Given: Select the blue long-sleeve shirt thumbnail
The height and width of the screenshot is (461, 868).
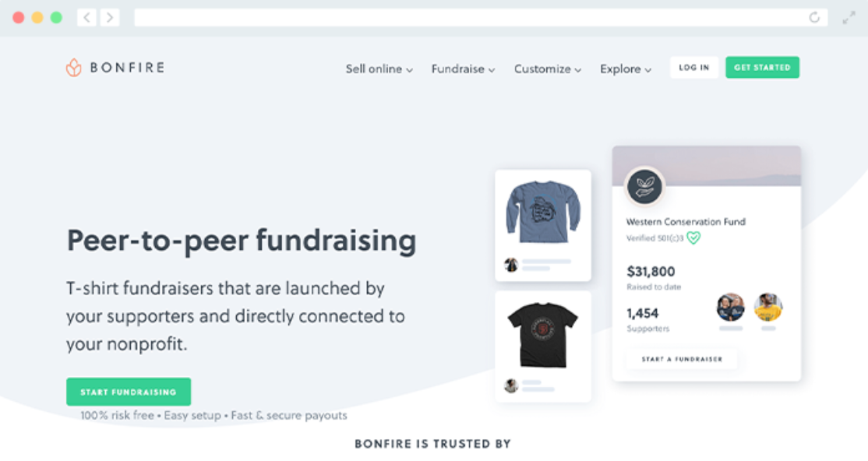Looking at the screenshot, I should pyautogui.click(x=543, y=212).
